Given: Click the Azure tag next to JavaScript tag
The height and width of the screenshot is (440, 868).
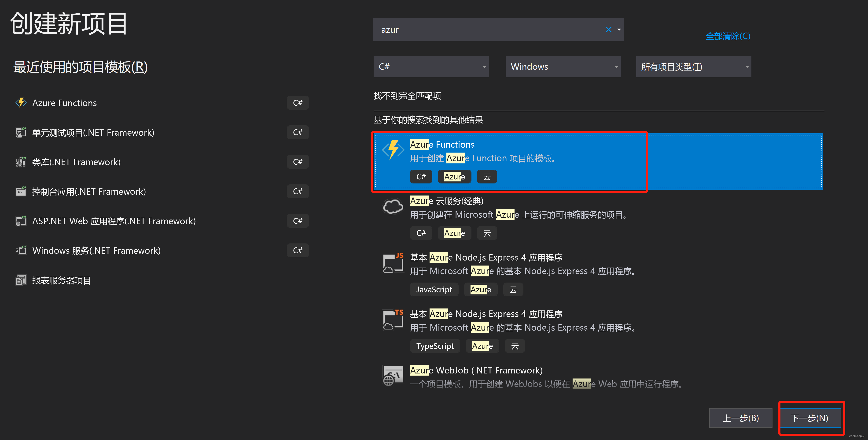Looking at the screenshot, I should 481,289.
